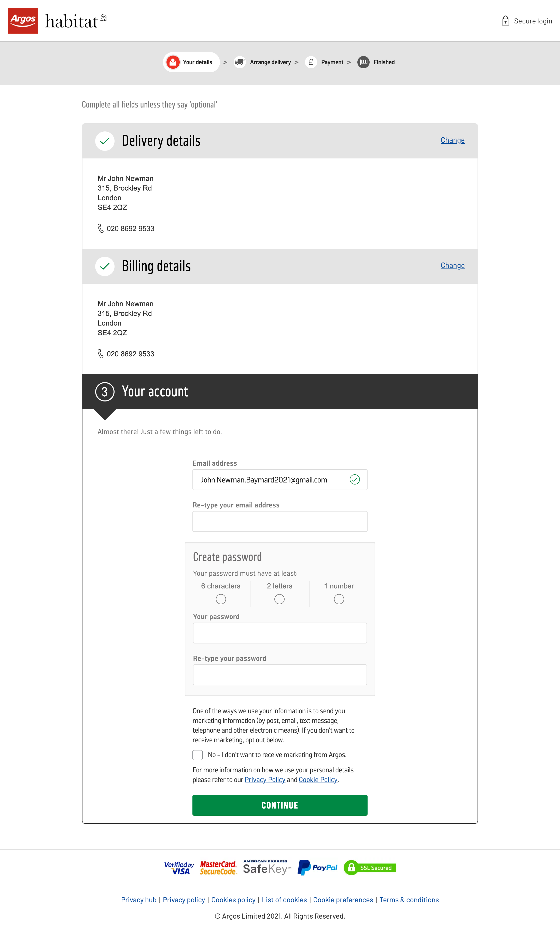The width and height of the screenshot is (560, 941).
Task: Focus the Re-type your email address field
Action: (280, 521)
